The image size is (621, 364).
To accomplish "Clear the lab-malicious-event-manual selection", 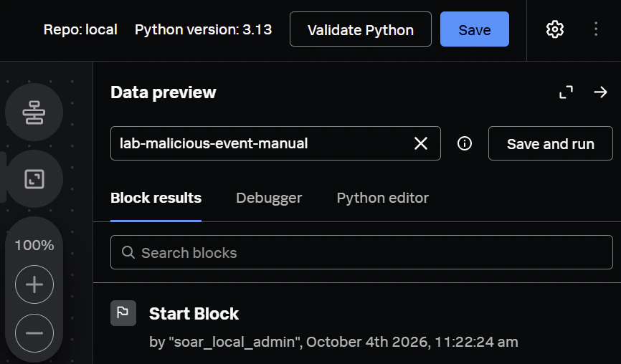I will pos(421,143).
